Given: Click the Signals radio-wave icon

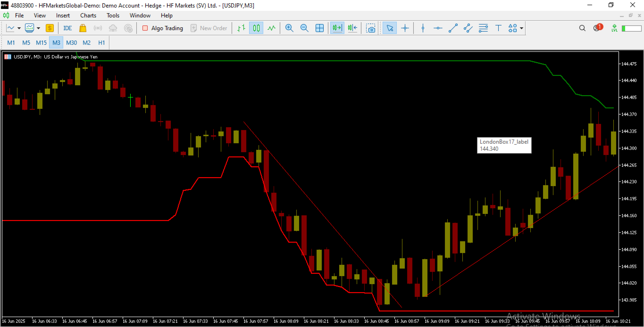Looking at the screenshot, I should coord(98,28).
